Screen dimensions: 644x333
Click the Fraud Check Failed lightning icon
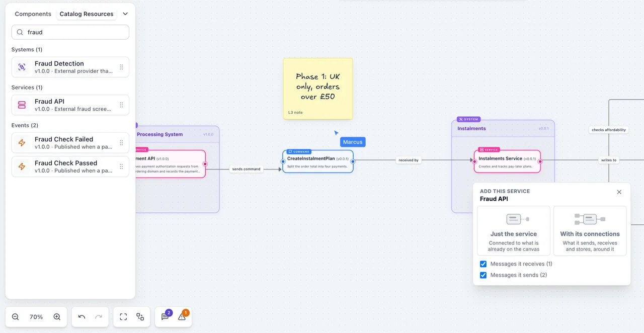coord(22,143)
